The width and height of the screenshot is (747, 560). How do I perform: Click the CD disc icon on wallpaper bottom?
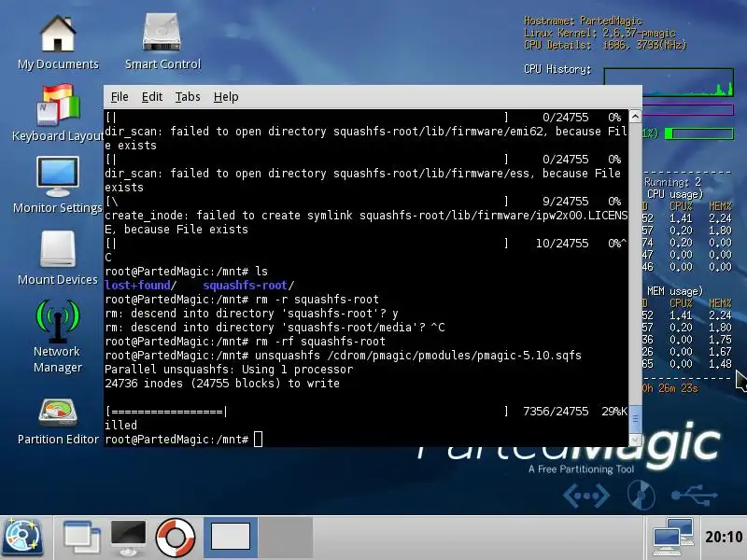pos(641,496)
